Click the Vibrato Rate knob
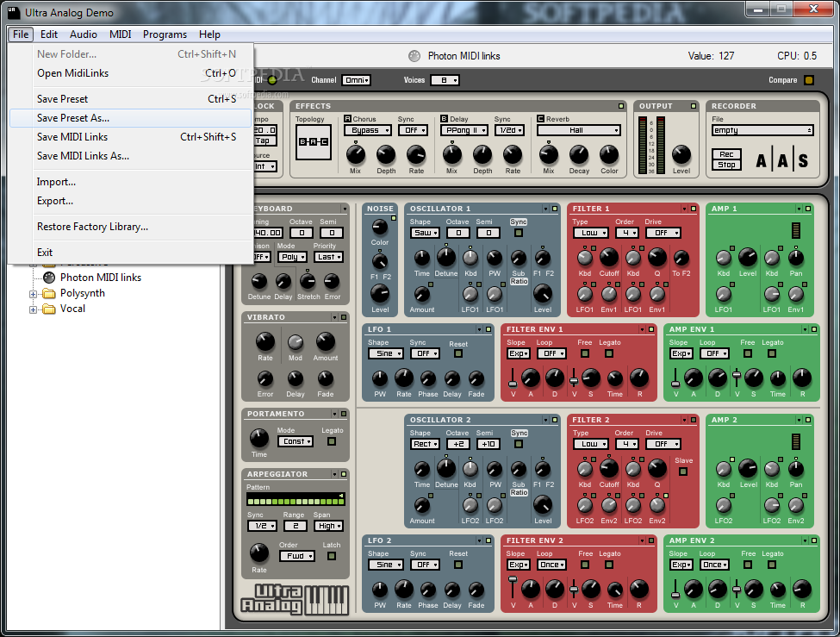 265,341
